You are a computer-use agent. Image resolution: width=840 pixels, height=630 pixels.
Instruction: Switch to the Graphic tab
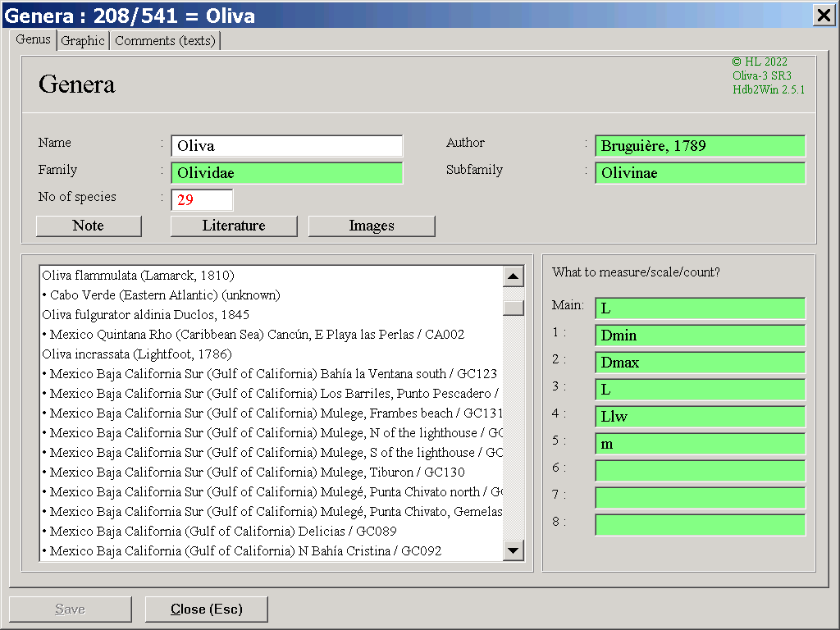pos(83,41)
